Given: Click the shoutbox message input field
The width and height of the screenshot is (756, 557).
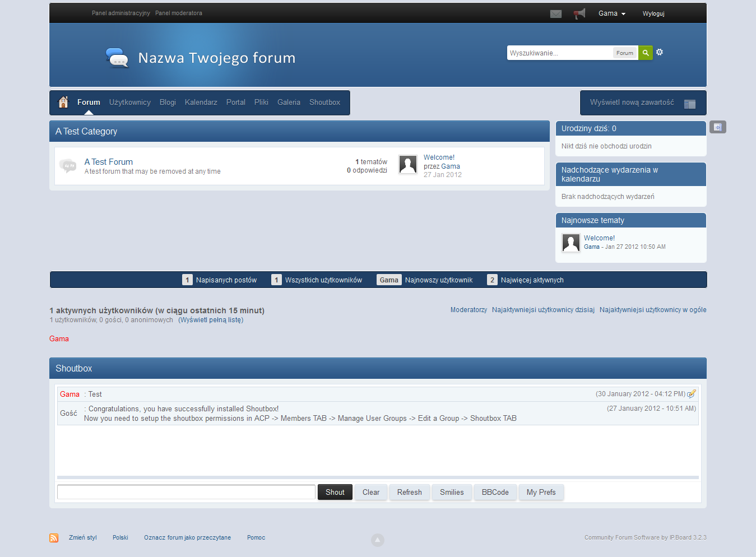Looking at the screenshot, I should [185, 492].
